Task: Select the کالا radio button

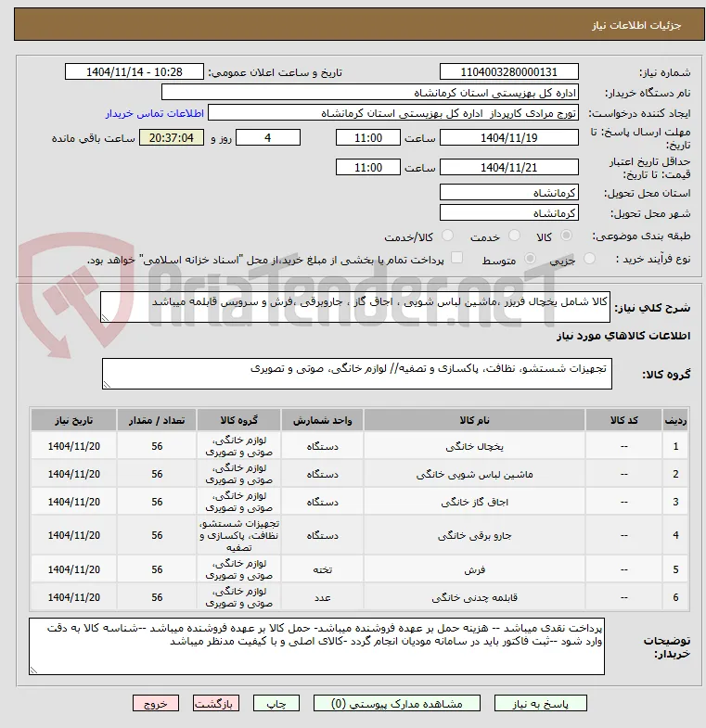Action: pyautogui.click(x=566, y=236)
